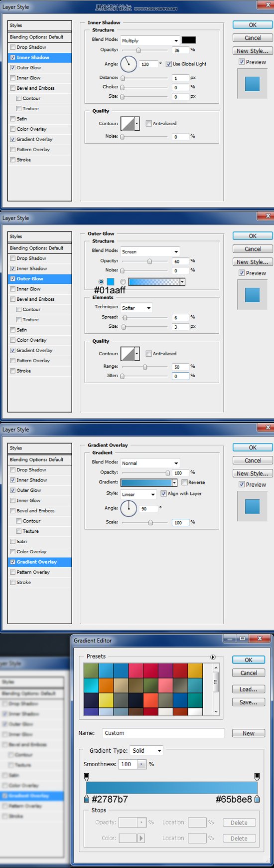
Task: Choose the cyan gradient preset swatch
Action: click(x=91, y=686)
